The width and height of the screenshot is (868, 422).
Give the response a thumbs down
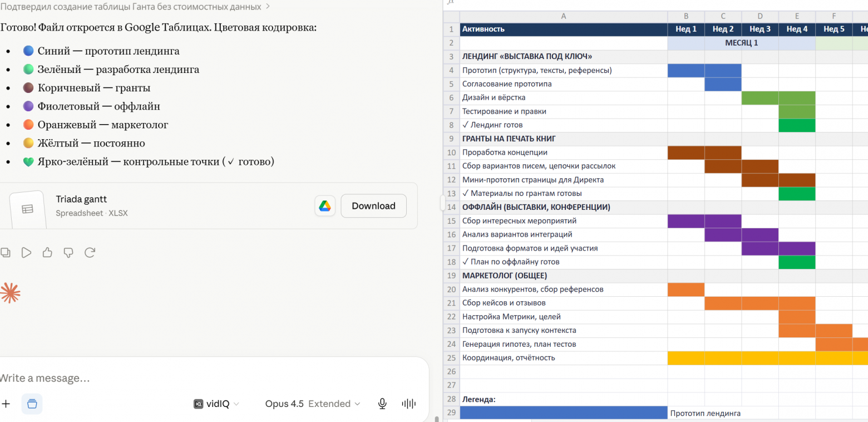coord(68,253)
